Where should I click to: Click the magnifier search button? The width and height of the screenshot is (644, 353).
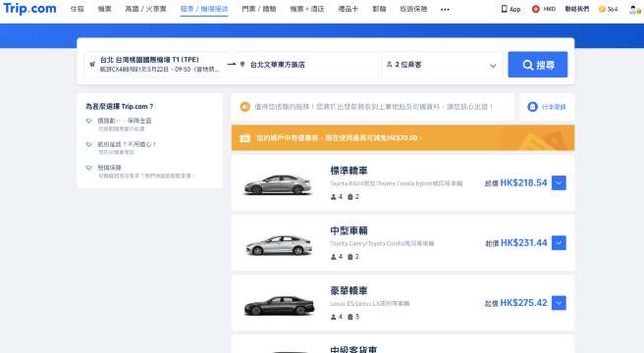coord(538,65)
